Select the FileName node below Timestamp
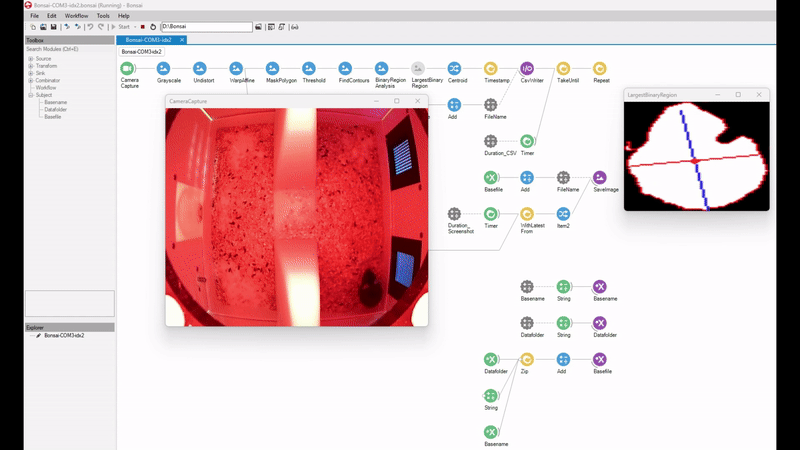800x450 pixels. 490,105
